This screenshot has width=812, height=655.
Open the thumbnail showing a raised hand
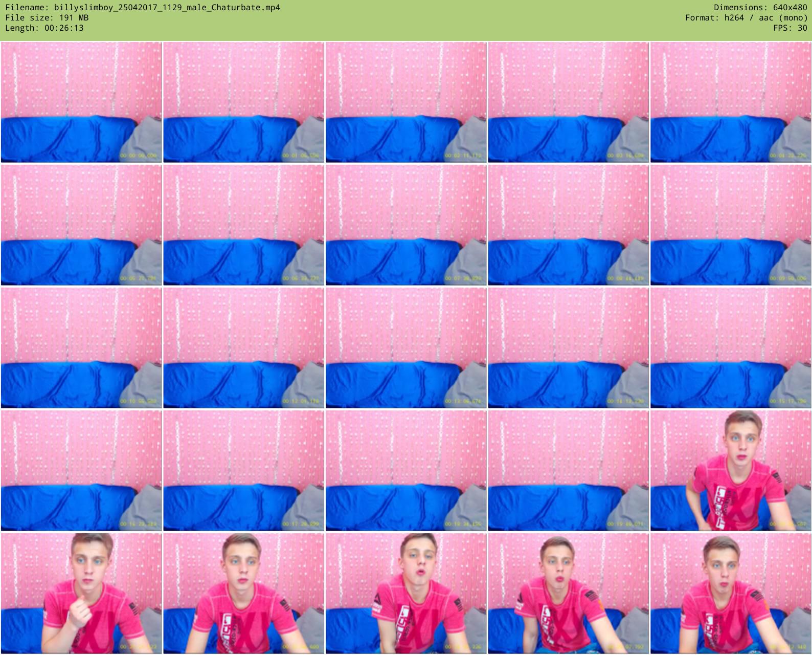click(81, 594)
